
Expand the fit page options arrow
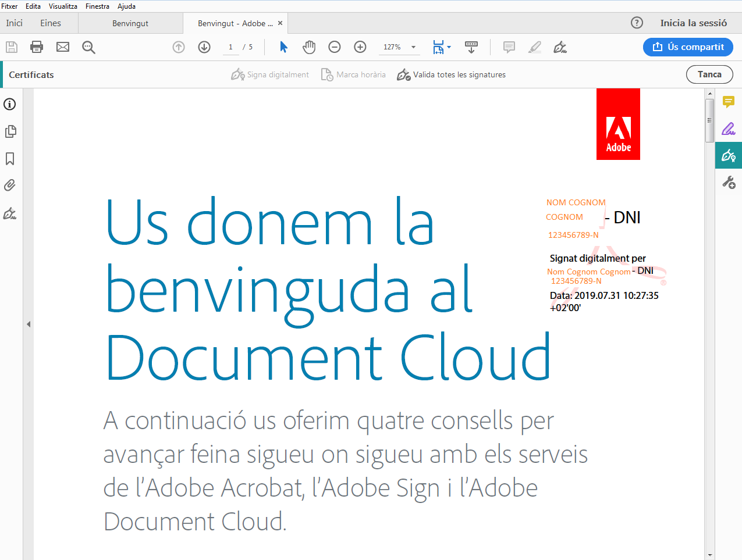pos(449,47)
